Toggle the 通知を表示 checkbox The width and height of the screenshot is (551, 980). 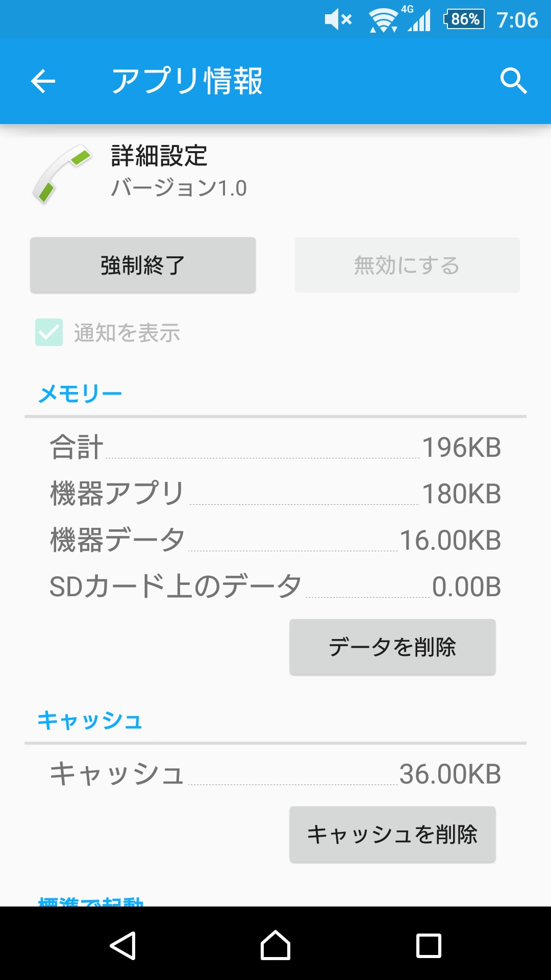coord(49,332)
